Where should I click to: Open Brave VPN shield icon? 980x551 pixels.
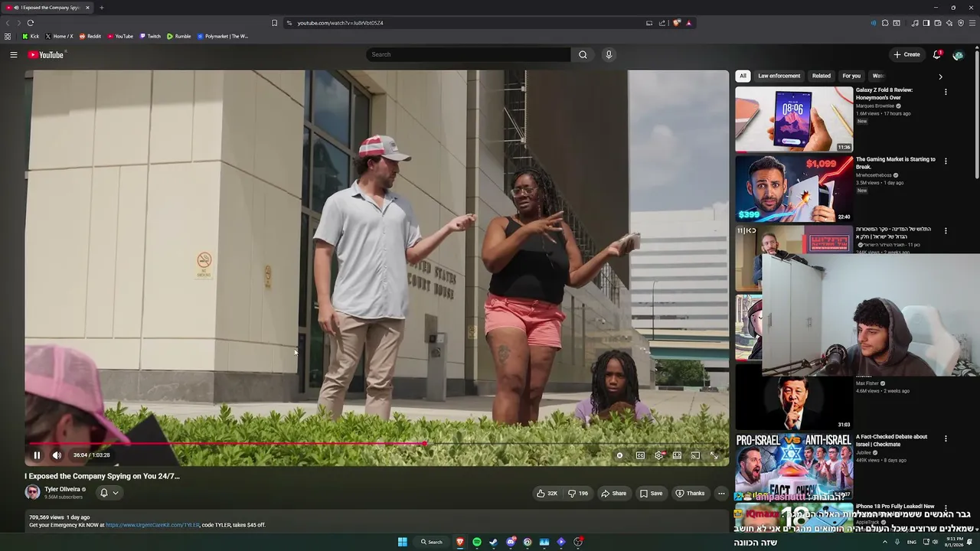(961, 23)
